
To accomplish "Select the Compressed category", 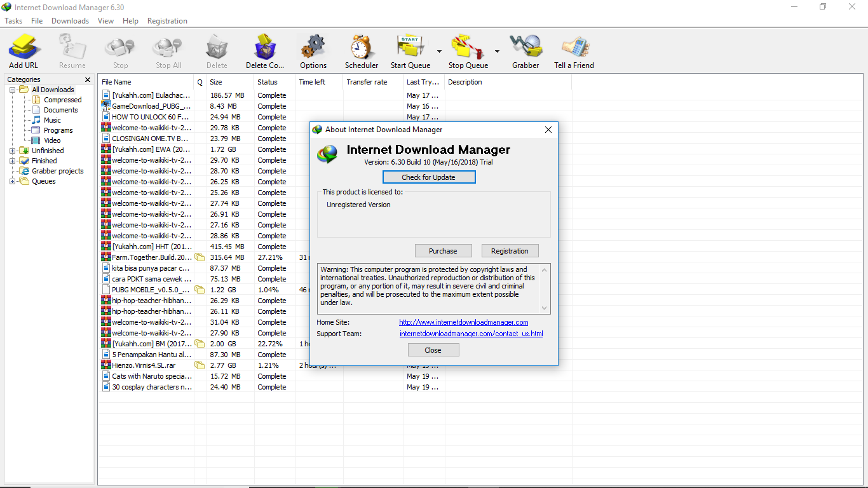I will click(x=62, y=100).
